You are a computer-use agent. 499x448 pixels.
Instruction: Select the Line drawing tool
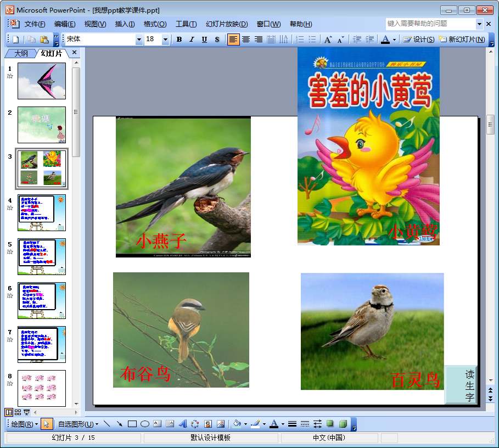[x=107, y=424]
